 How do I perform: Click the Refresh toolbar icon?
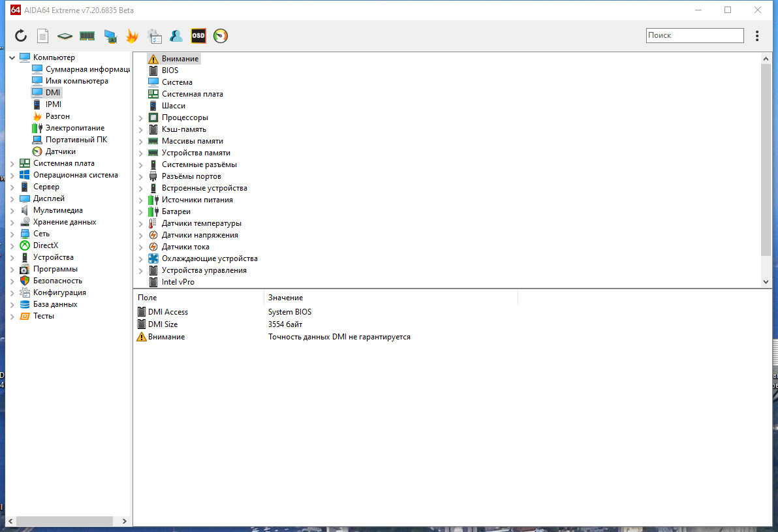point(20,36)
